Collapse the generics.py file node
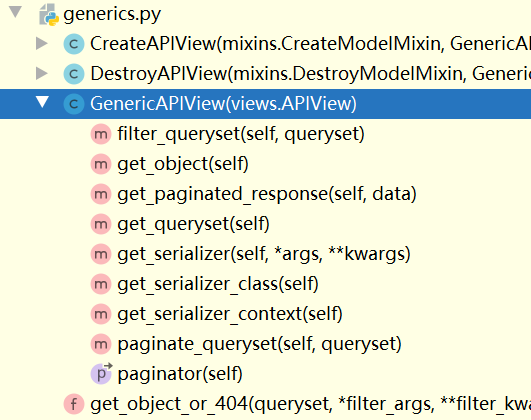This screenshot has height=420, width=531. point(15,12)
